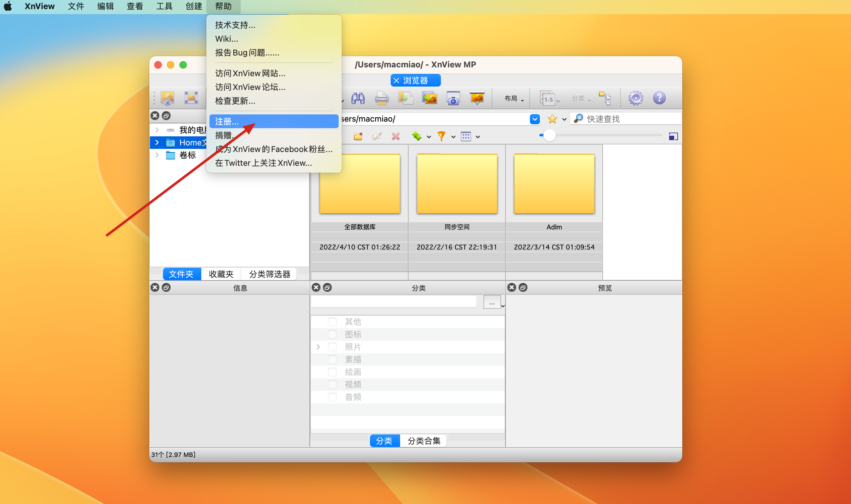Expand the 卷标 tree node
This screenshot has width=851, height=504.
[157, 155]
